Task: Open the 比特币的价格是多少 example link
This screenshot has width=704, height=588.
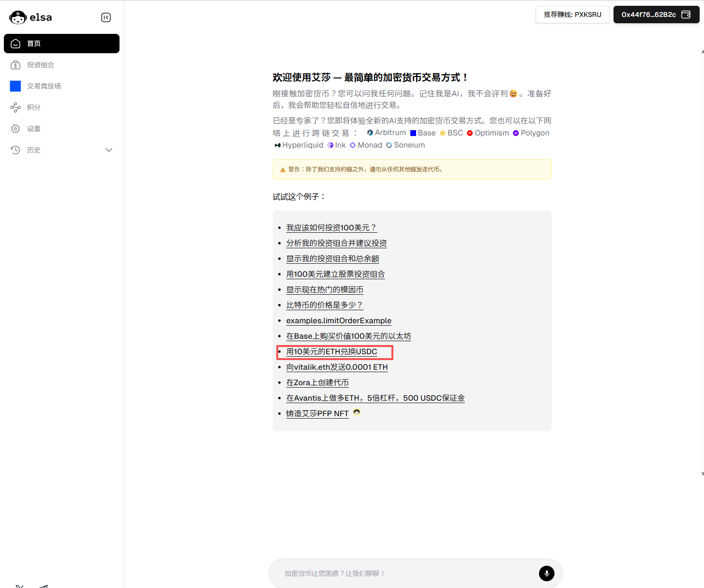Action: (324, 305)
